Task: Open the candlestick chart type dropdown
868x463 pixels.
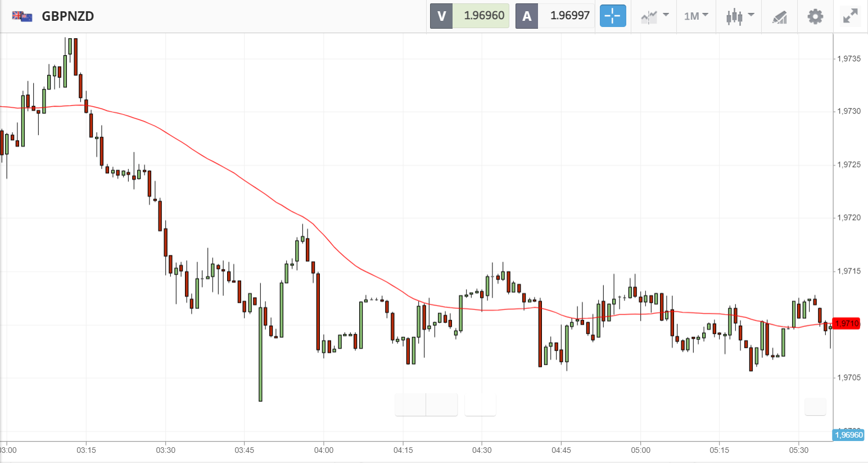Action: [739, 16]
